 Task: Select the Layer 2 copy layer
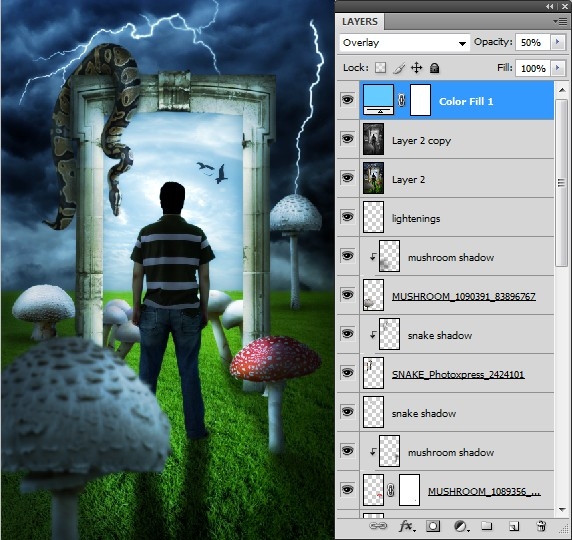456,139
